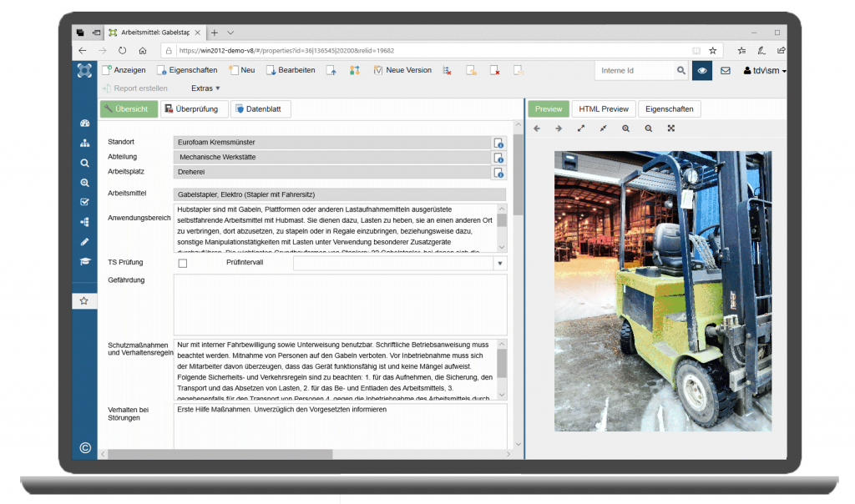Fit preview to window with four-arrow icon
The image size is (855, 504).
click(x=671, y=129)
